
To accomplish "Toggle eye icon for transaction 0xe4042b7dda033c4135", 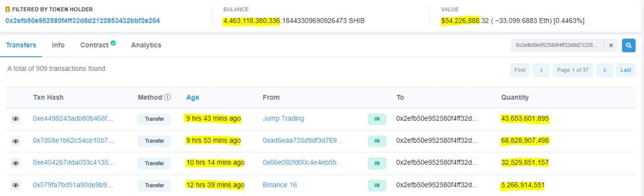I will [16, 163].
